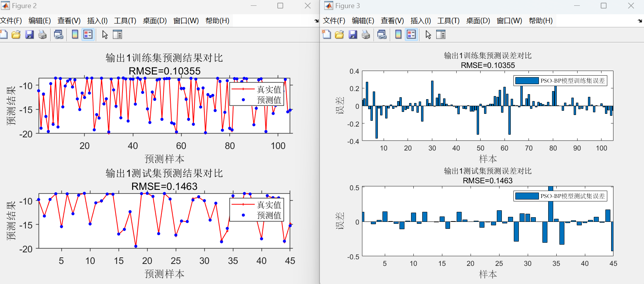The height and width of the screenshot is (284, 644).
Task: Click the MATLAB logo in Figure 3 title bar
Action: click(329, 6)
